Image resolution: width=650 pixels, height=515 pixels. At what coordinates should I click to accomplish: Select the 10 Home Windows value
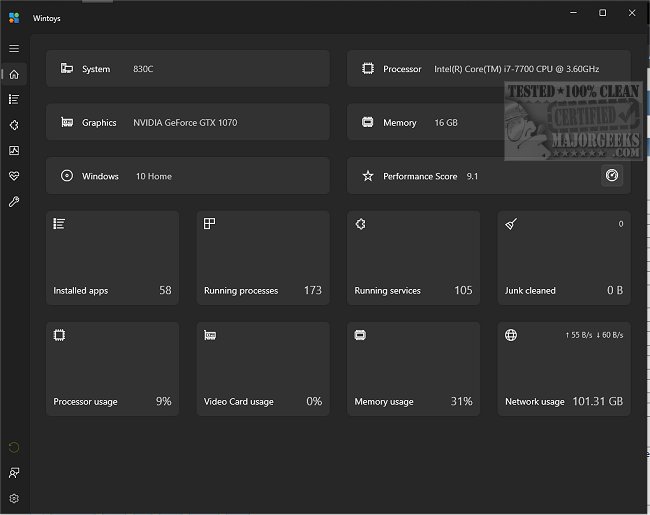[154, 176]
